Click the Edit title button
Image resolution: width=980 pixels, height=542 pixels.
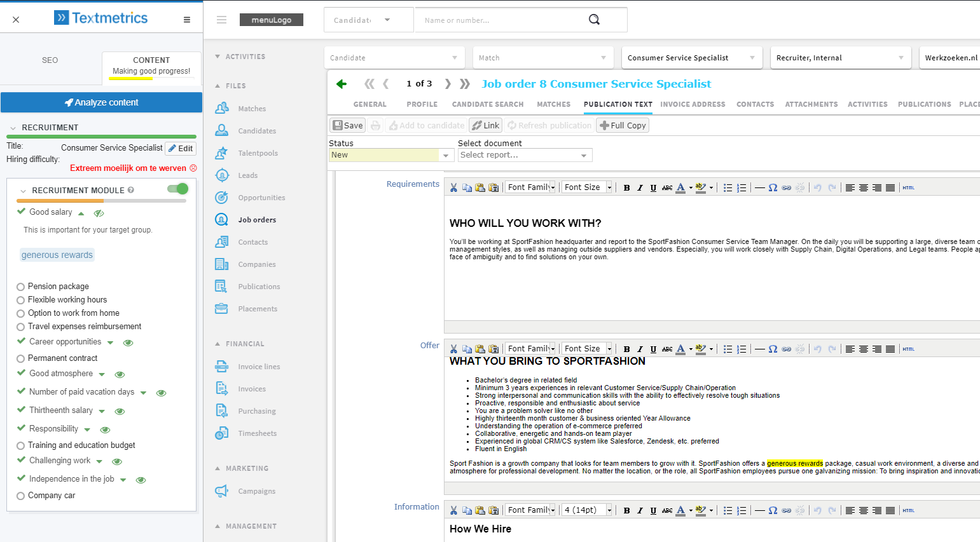[x=181, y=149]
